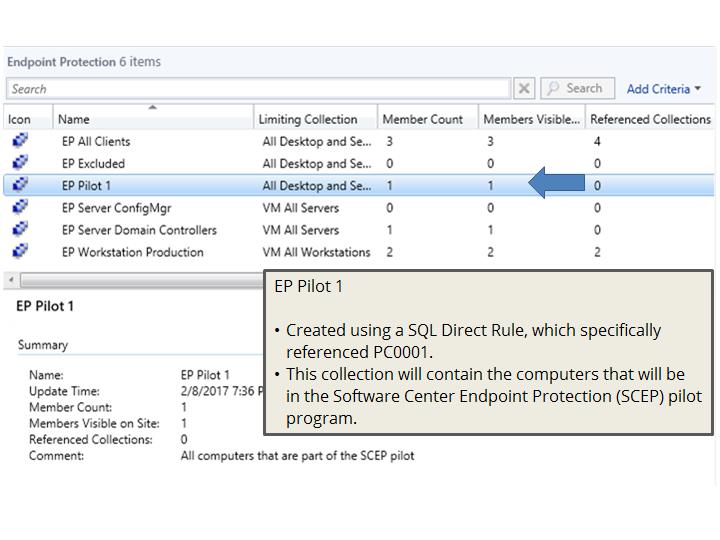Sort by Member Count column header
The width and height of the screenshot is (720, 540).
pos(426,119)
